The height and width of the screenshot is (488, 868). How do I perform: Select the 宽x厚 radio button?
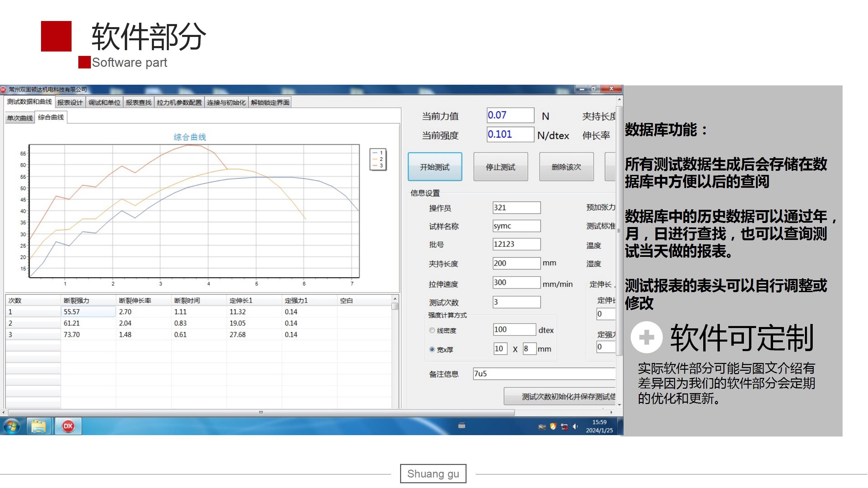(x=432, y=349)
